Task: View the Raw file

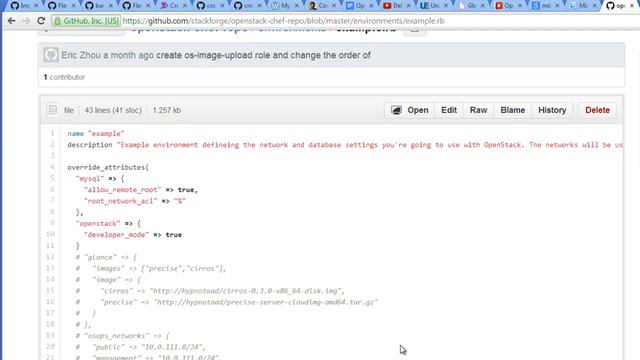Action: pyautogui.click(x=478, y=110)
